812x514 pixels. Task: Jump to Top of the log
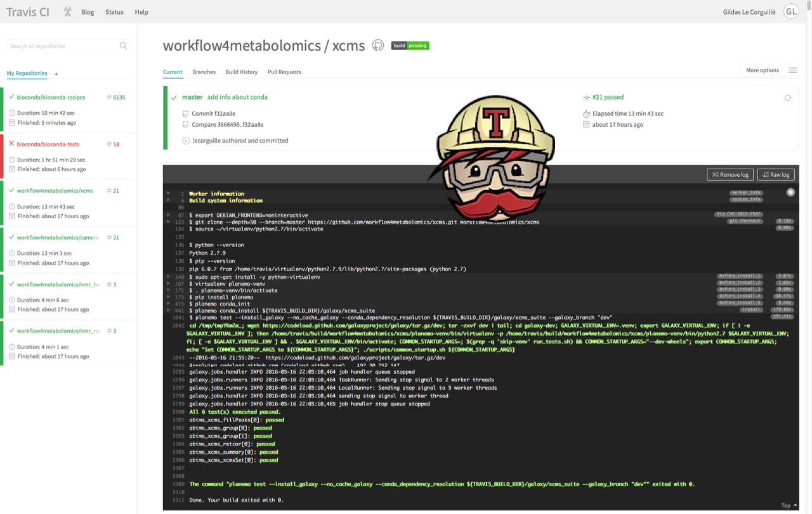[789, 505]
